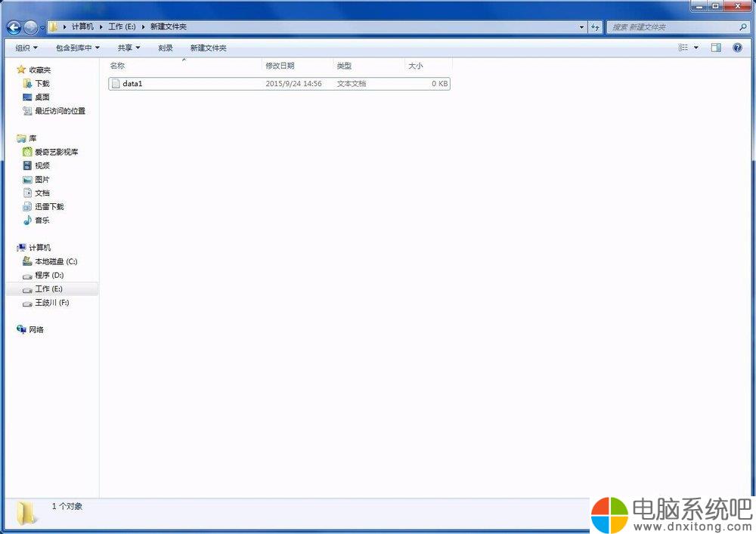Expand the arrow after 工作 (E:) breadcrumb
The width and height of the screenshot is (756, 534).
143,27
